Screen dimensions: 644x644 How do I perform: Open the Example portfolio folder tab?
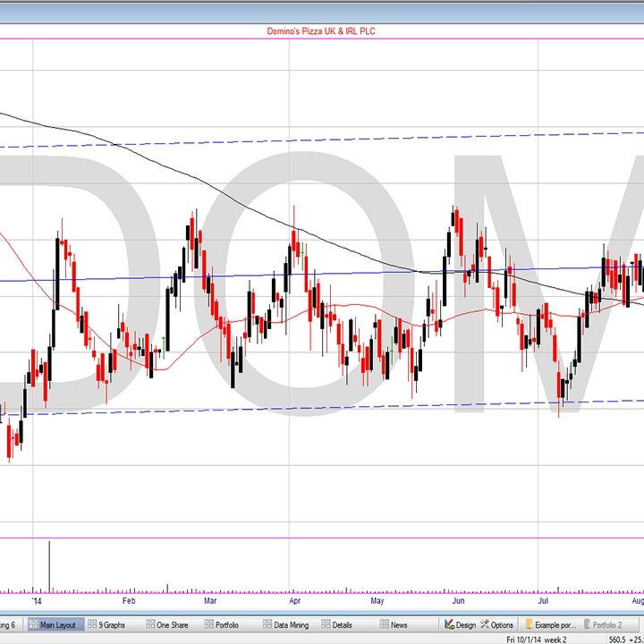click(552, 624)
